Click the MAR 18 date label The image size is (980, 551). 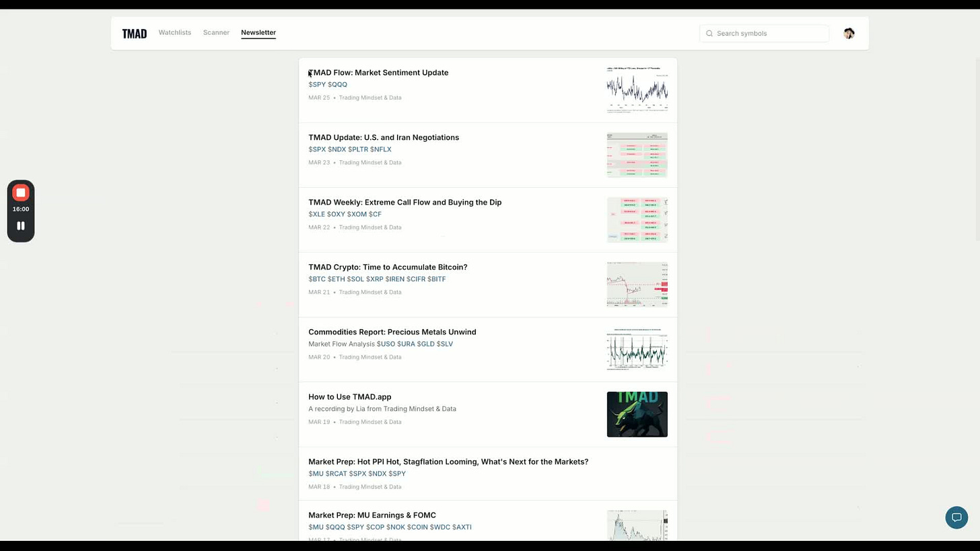[x=319, y=487]
